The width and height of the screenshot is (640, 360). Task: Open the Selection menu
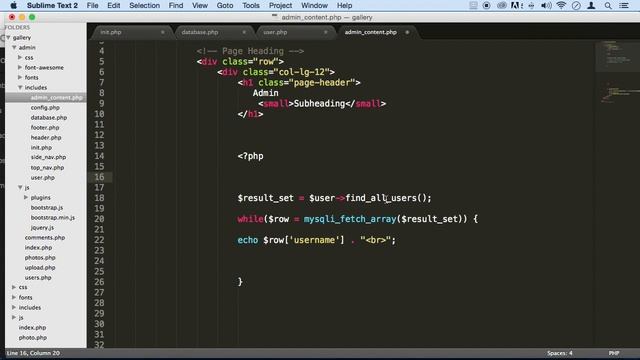pyautogui.click(x=144, y=5)
